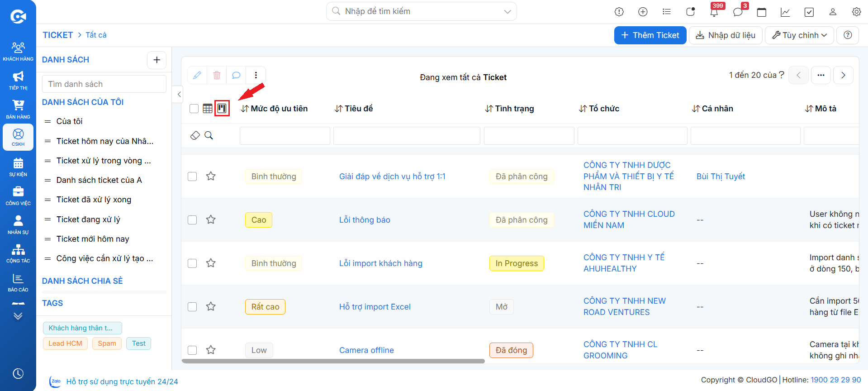868x391 pixels.
Task: Open the three-dot more actions menu
Action: pyautogui.click(x=256, y=75)
